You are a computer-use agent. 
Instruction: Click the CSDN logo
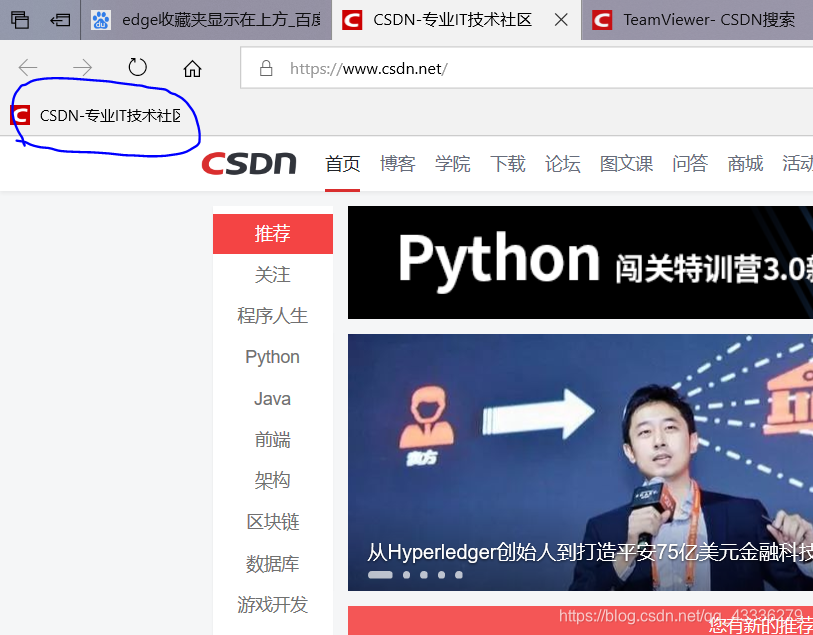tap(249, 163)
